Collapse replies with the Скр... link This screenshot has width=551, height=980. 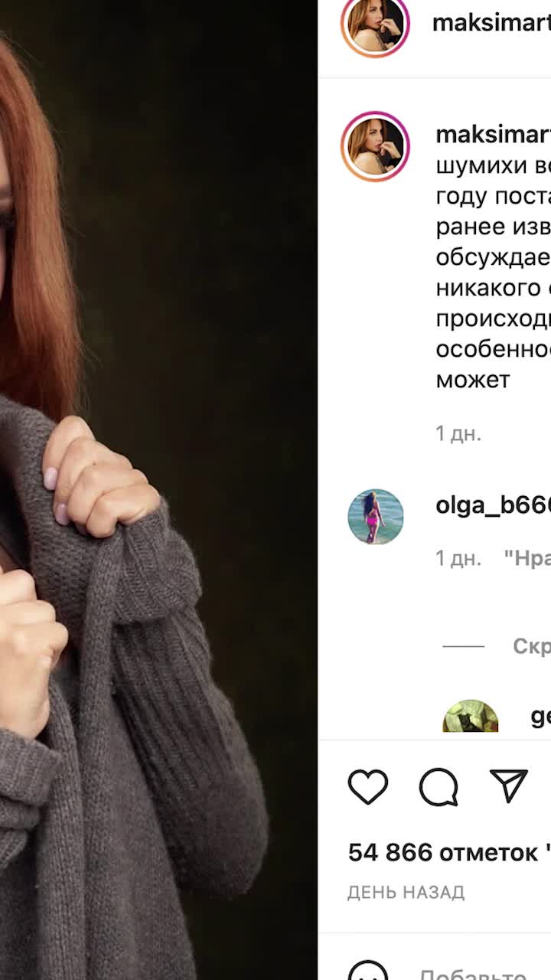point(532,646)
